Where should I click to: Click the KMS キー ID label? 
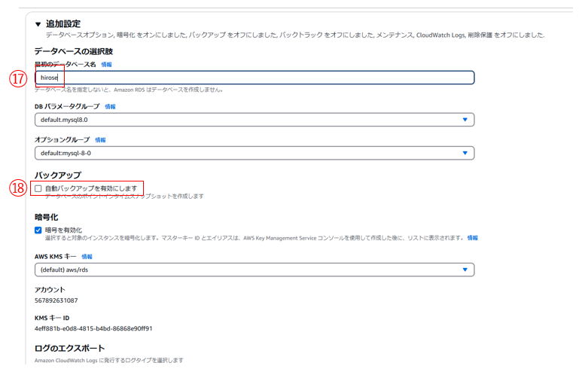(52, 318)
